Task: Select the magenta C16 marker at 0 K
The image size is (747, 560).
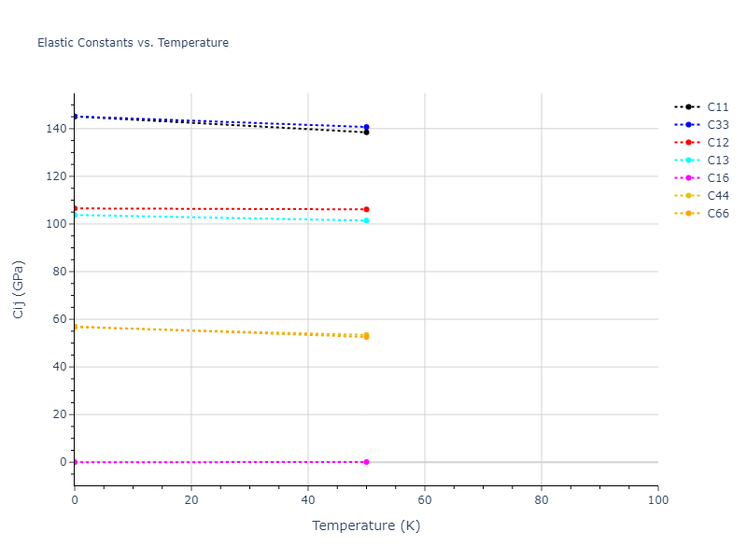Action: (x=75, y=462)
